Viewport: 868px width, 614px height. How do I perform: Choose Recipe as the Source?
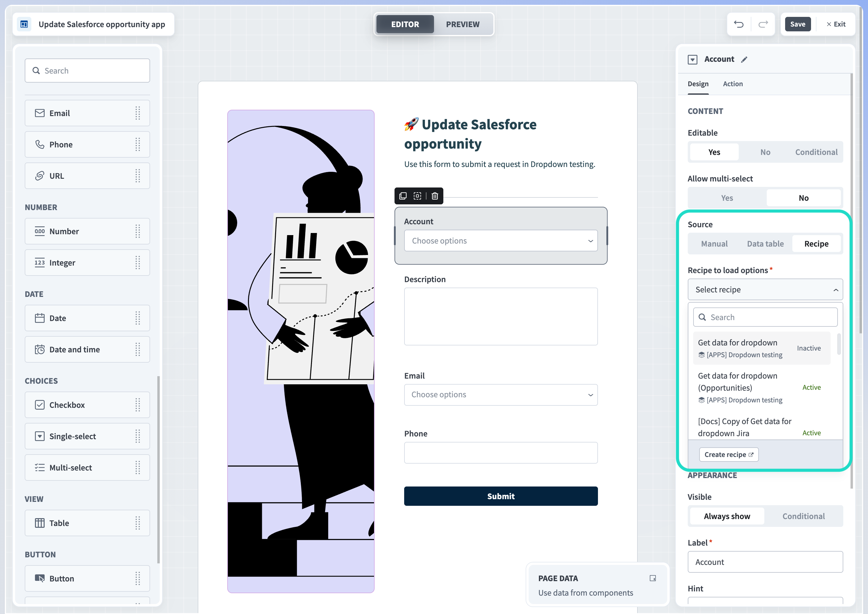click(816, 244)
